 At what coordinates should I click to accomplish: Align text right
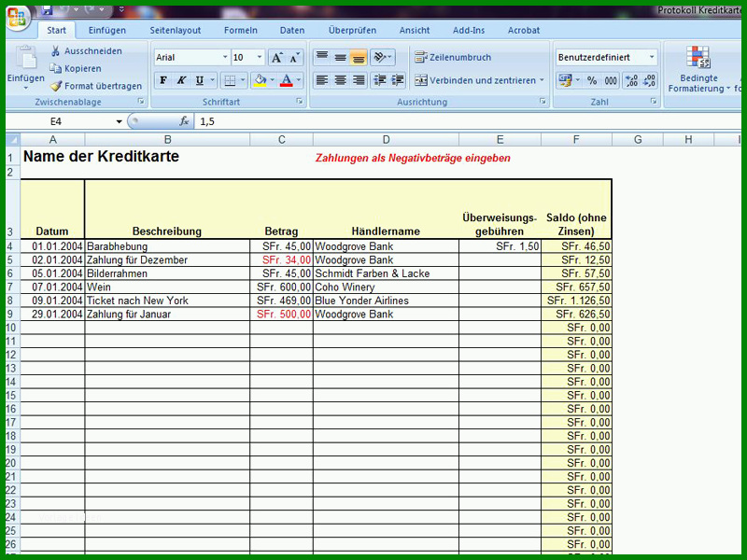click(x=359, y=80)
